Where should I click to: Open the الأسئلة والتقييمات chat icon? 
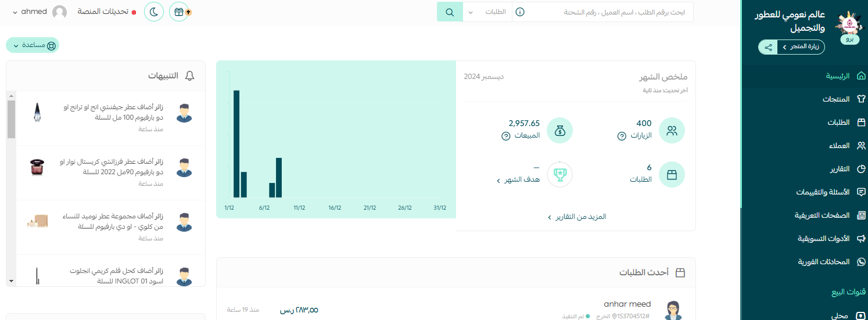click(861, 192)
